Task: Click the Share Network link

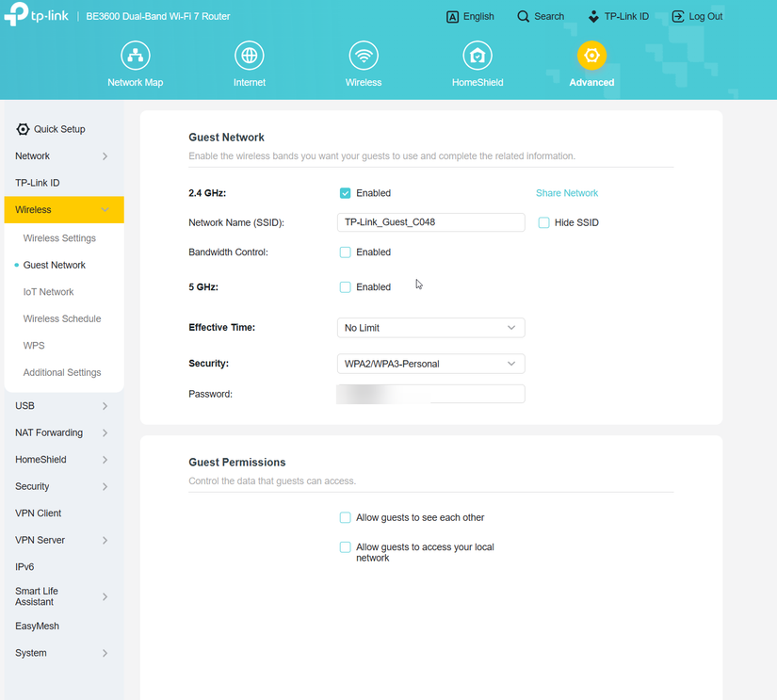Action: pyautogui.click(x=567, y=193)
